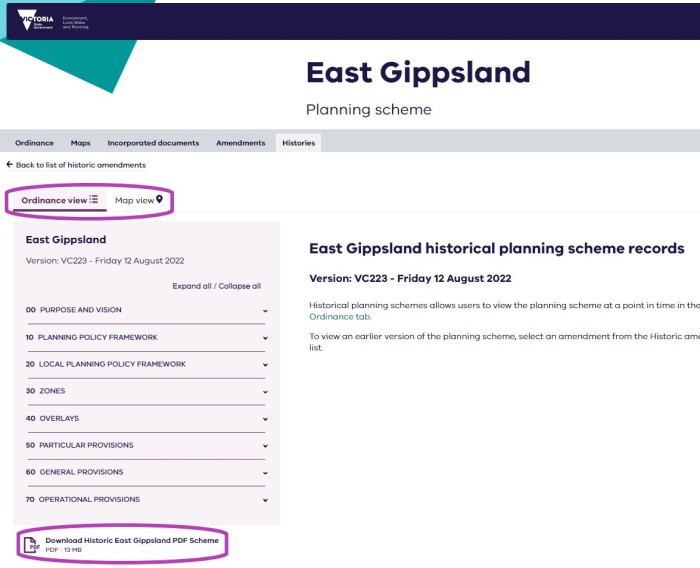Follow the Back to list of historic amendments link
The height and width of the screenshot is (568, 700).
pos(81,165)
